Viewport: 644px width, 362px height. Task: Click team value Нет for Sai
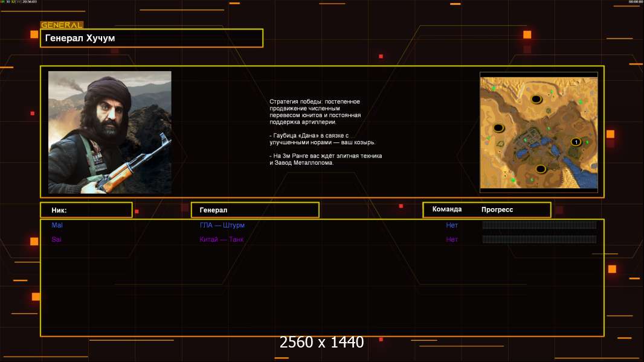pos(452,240)
